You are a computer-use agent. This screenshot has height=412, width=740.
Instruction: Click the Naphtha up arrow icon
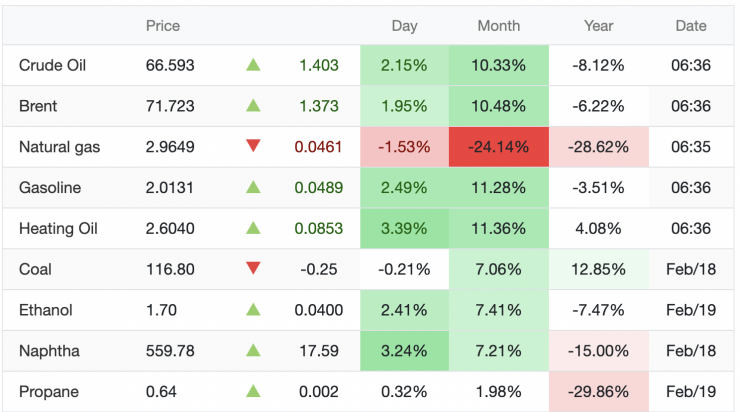point(253,350)
